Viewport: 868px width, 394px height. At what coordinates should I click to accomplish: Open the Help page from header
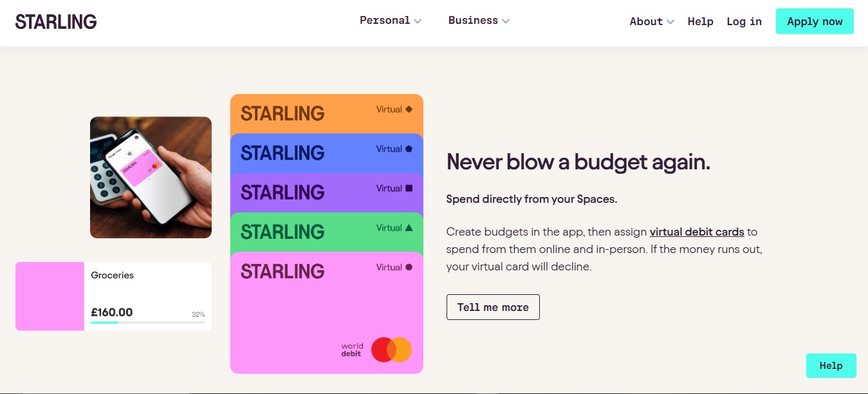coord(700,21)
